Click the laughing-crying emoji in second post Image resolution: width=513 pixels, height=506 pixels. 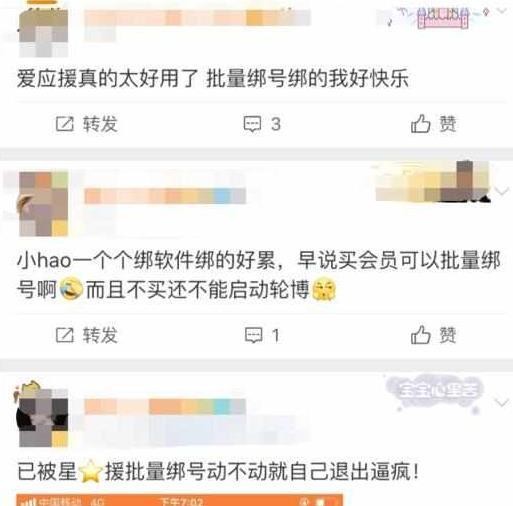71,289
